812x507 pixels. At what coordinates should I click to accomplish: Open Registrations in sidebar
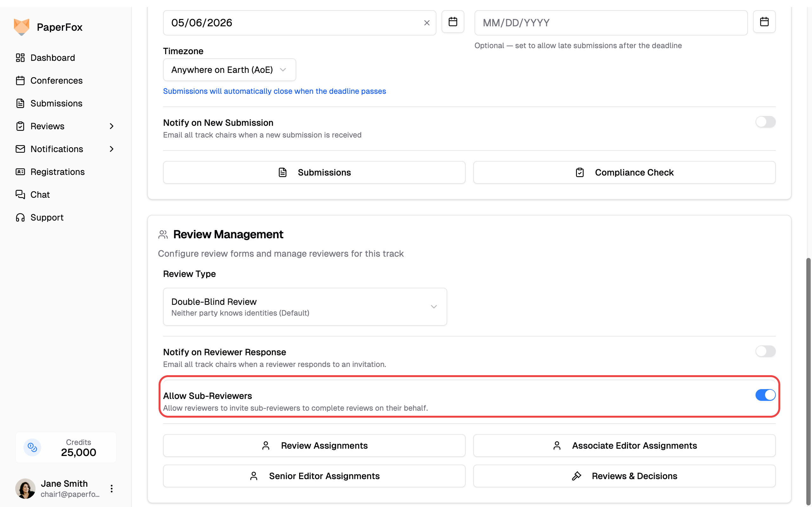[x=57, y=172]
